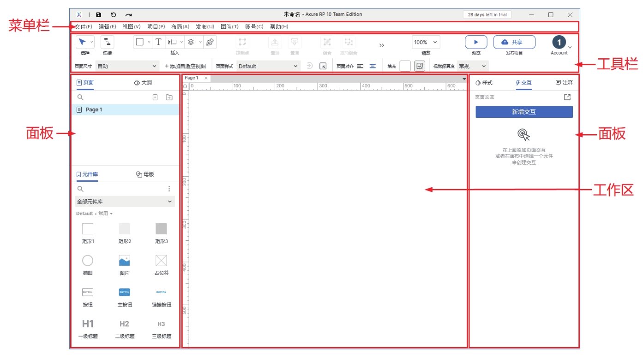
Task: Open the 100% zoom dropdown
Action: tap(426, 42)
